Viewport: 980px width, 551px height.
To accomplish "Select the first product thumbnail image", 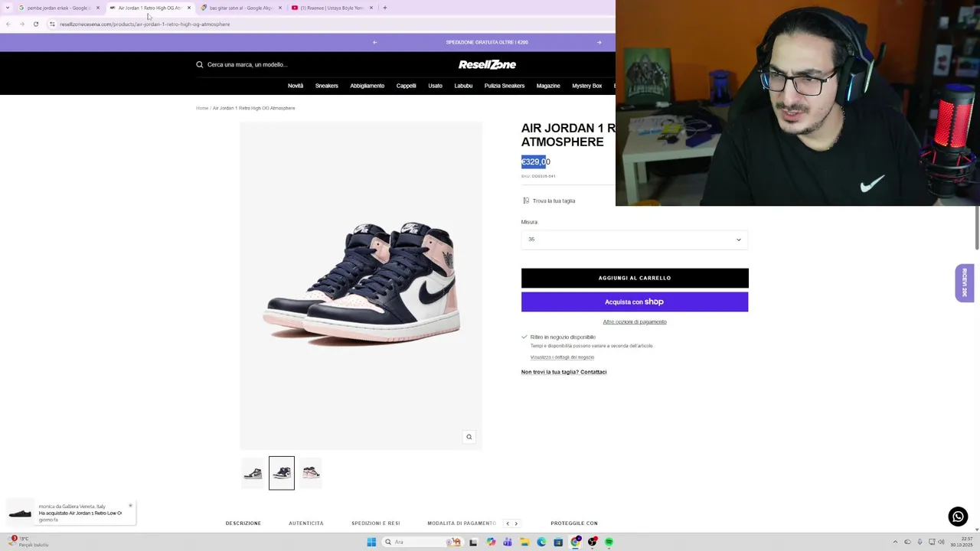I will [253, 473].
